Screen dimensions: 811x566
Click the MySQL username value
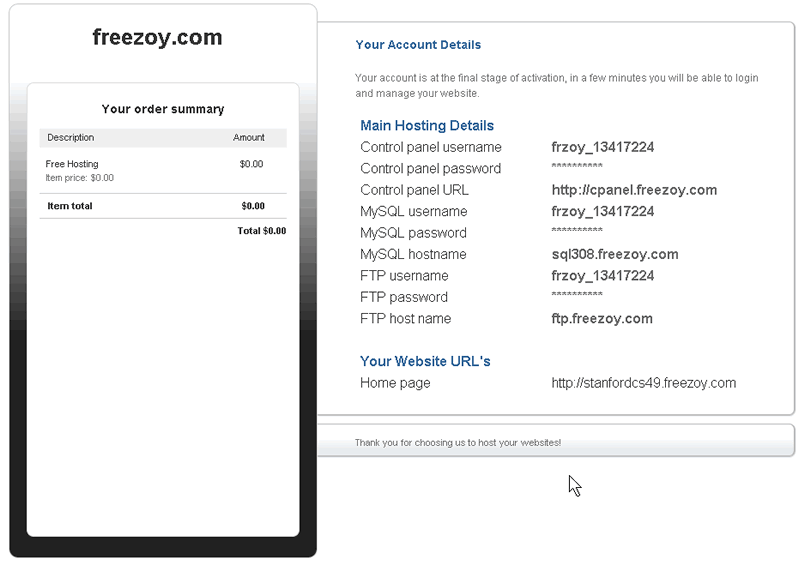tap(603, 211)
